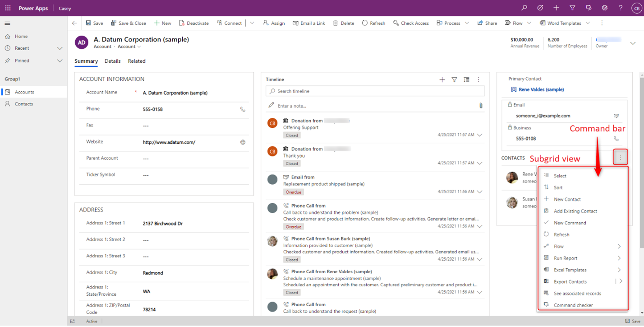Click the Save & Close button
The image size is (644, 327).
click(128, 23)
